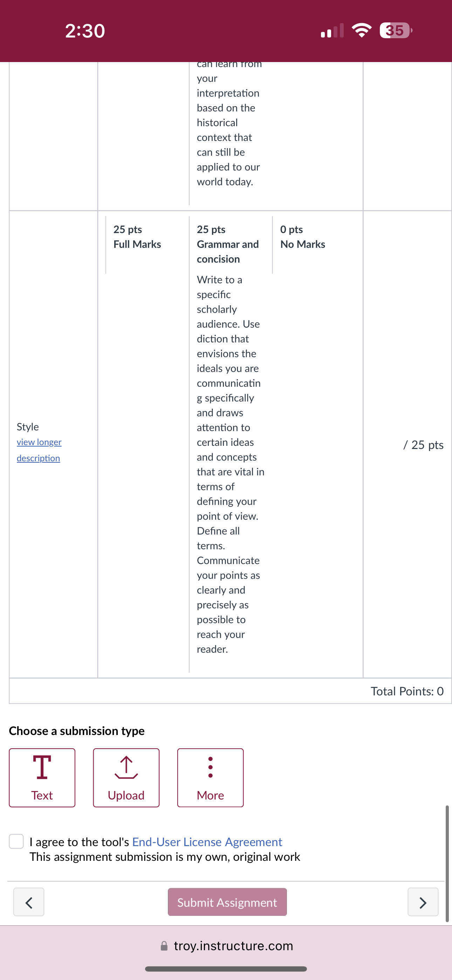Tap the battery indicator showing 35
Image resolution: width=452 pixels, height=980 pixels.
coord(396,30)
